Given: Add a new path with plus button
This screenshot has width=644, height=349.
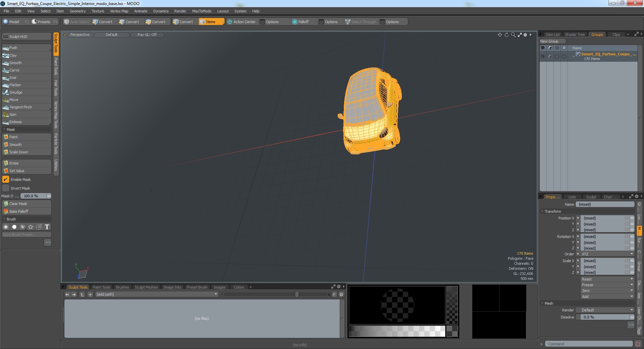Looking at the screenshot, I should click(x=90, y=294).
